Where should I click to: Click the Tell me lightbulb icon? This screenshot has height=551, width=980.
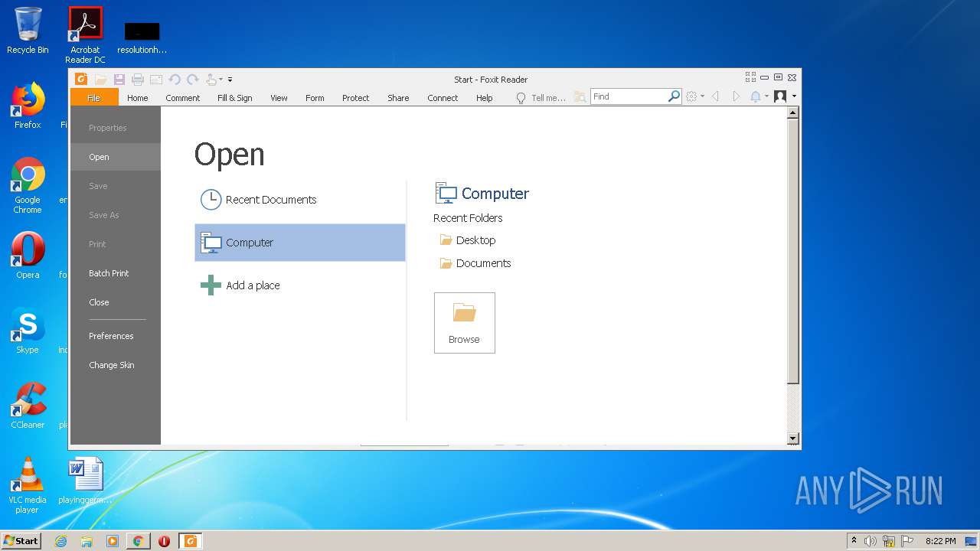point(521,98)
